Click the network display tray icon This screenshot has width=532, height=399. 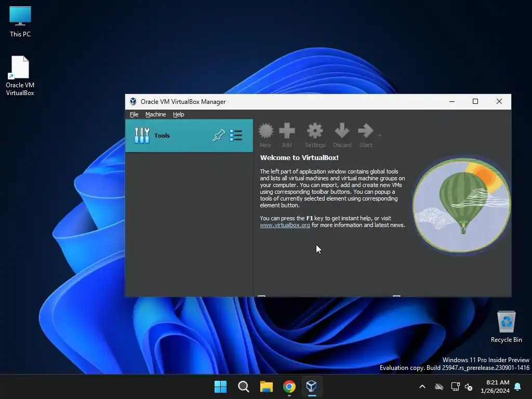pos(455,387)
